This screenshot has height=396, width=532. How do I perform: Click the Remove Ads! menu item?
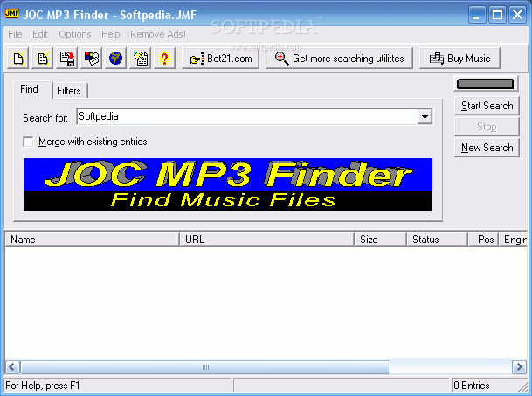[x=158, y=34]
